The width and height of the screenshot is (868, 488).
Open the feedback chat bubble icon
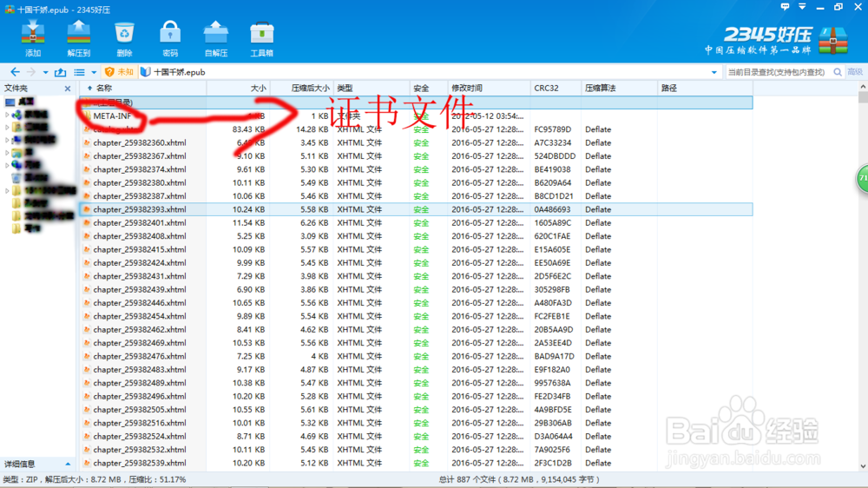coord(785,7)
